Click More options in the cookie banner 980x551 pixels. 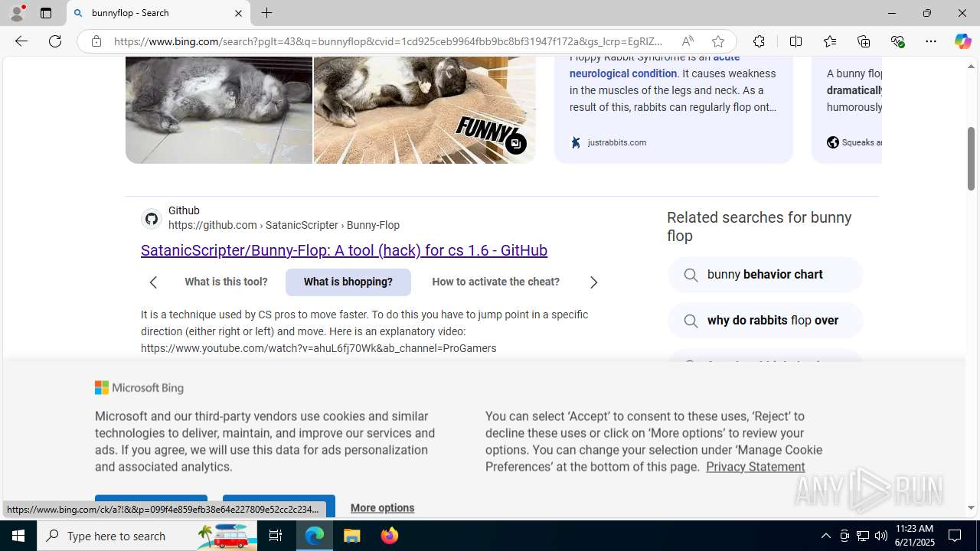(382, 507)
